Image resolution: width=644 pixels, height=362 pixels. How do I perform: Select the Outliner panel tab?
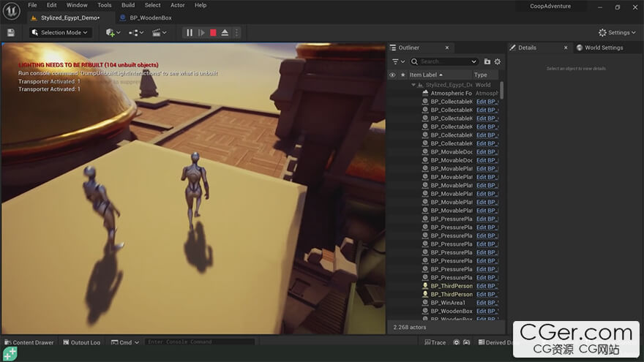(408, 48)
